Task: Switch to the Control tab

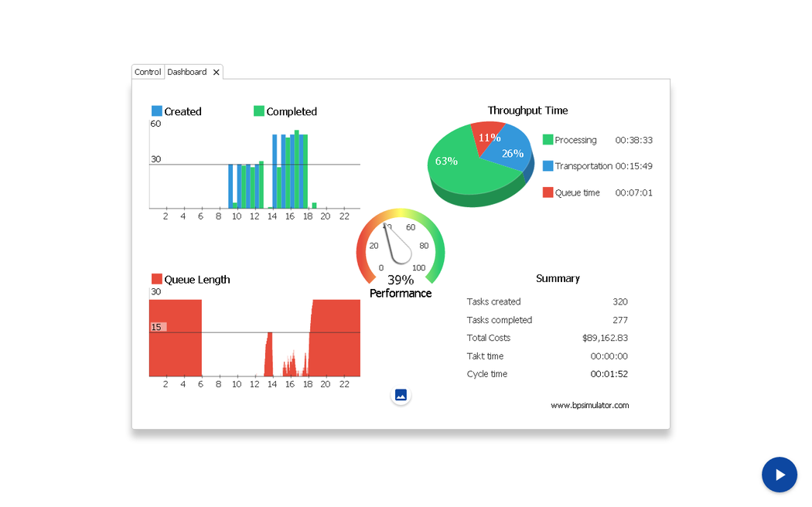Action: 148,72
